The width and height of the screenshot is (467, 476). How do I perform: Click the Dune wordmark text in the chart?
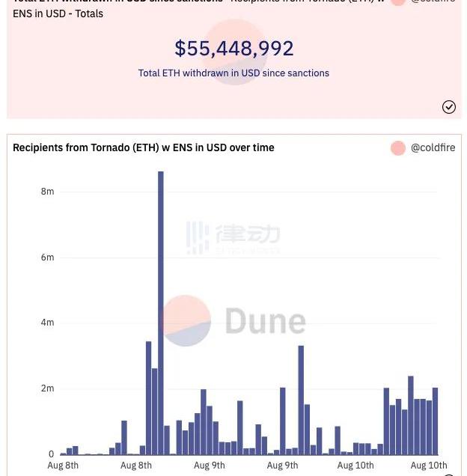click(265, 322)
